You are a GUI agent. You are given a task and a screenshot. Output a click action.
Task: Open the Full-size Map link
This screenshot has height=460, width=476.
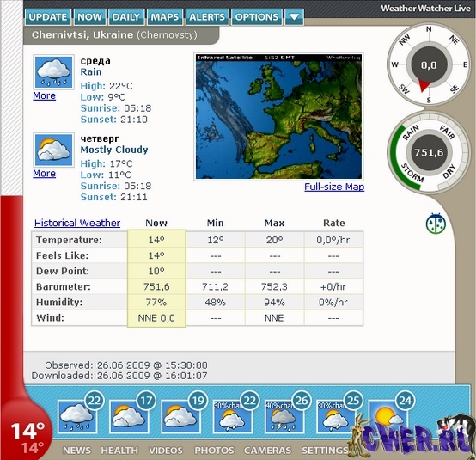click(x=334, y=187)
